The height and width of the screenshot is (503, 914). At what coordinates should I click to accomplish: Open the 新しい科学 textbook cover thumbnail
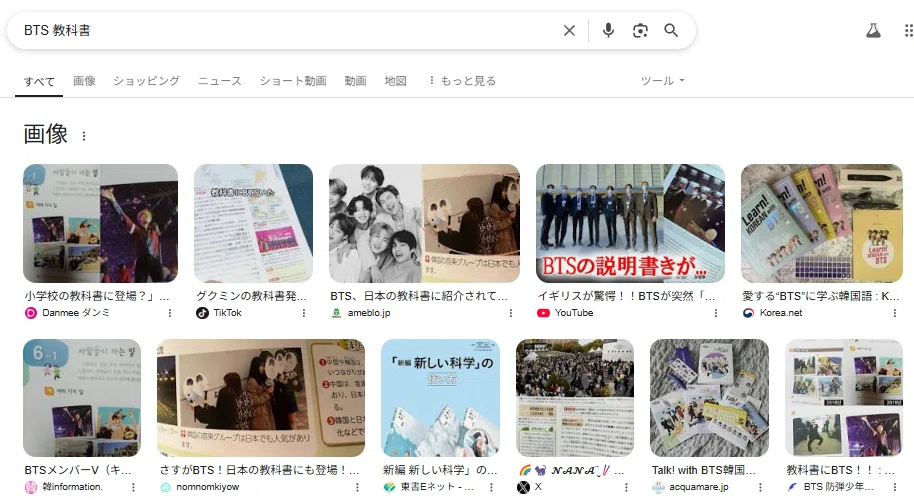pos(440,398)
